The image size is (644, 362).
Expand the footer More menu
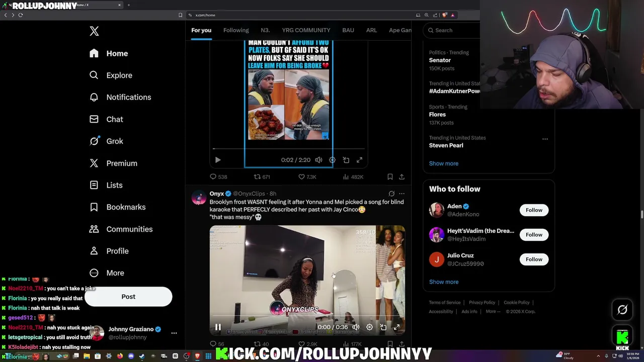(493, 312)
